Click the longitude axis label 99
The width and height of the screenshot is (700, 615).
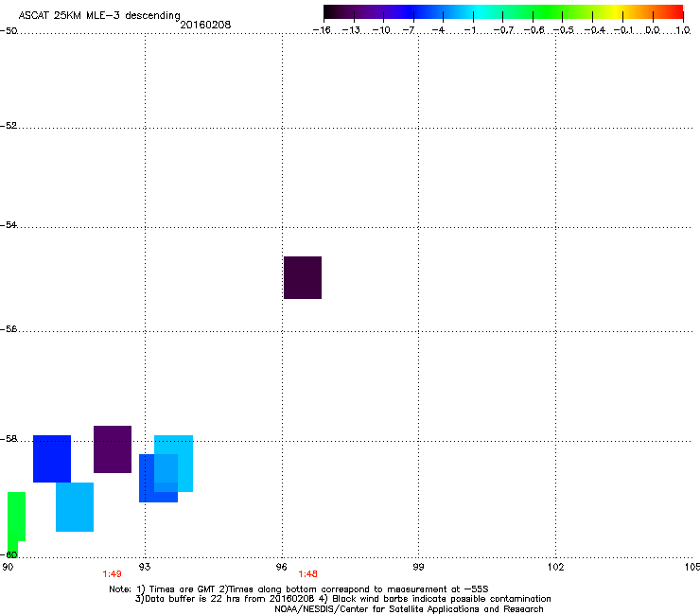(x=418, y=567)
